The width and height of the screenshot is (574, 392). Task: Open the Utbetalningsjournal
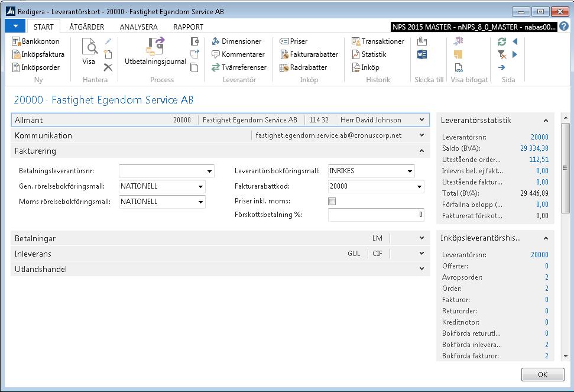[155, 51]
